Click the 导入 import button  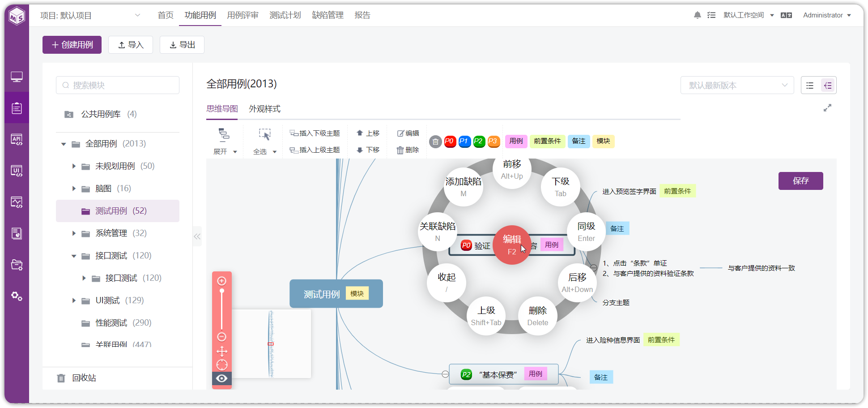pyautogui.click(x=131, y=45)
